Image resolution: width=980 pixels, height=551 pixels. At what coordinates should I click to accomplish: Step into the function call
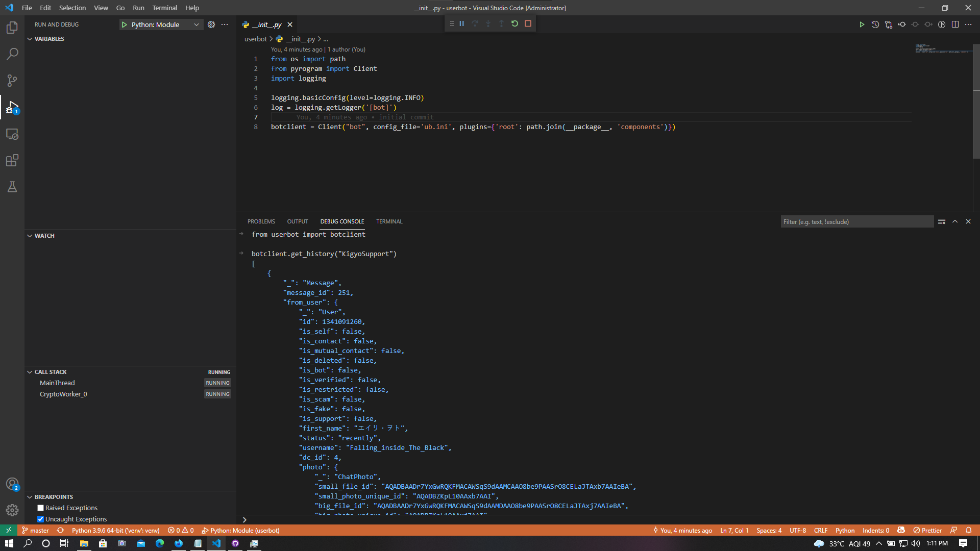(488, 23)
